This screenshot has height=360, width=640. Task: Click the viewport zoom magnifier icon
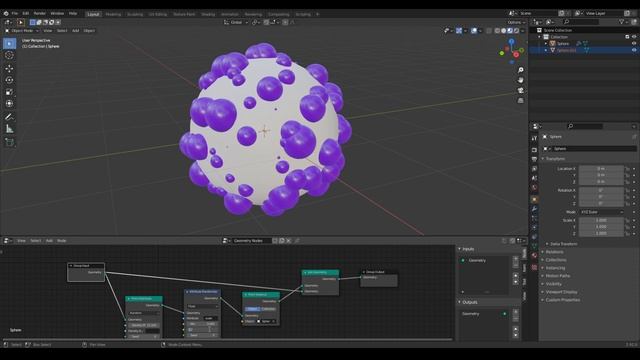point(520,70)
